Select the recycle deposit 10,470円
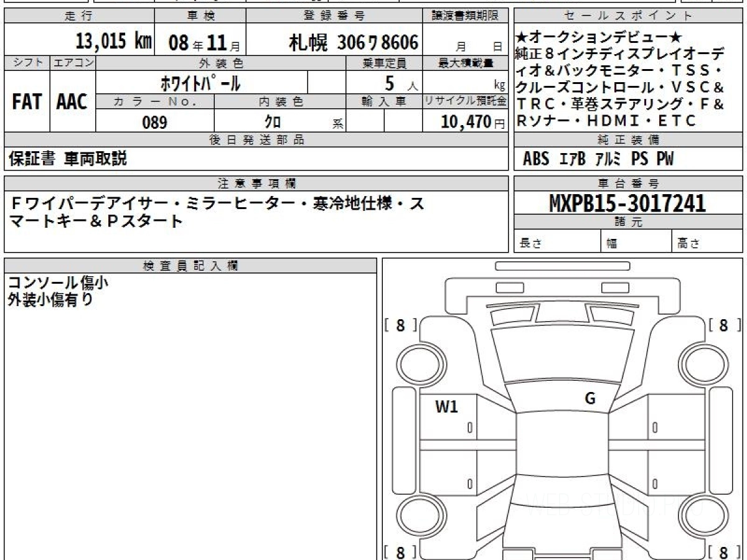Image resolution: width=747 pixels, height=560 pixels. click(473, 122)
